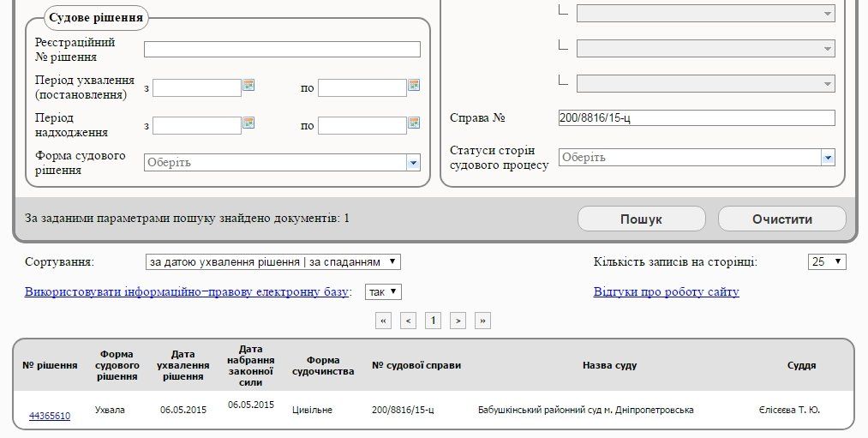Click the Пошук search button
868x438 pixels.
coord(642,219)
